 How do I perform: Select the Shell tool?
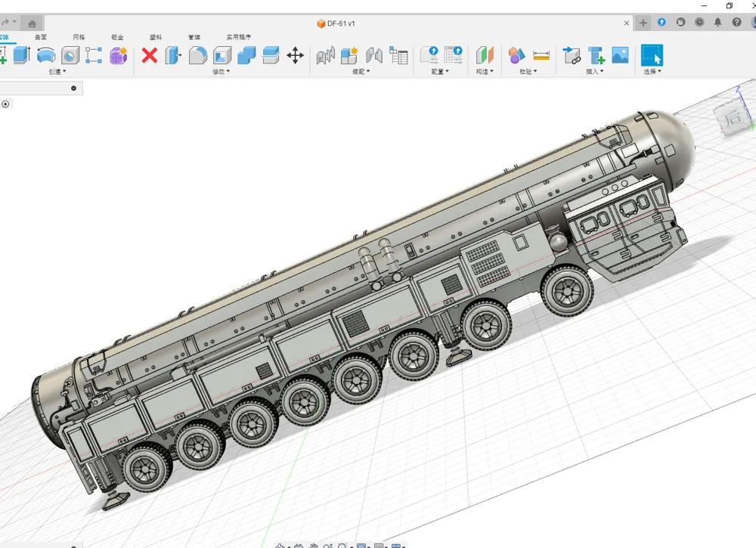(x=222, y=55)
